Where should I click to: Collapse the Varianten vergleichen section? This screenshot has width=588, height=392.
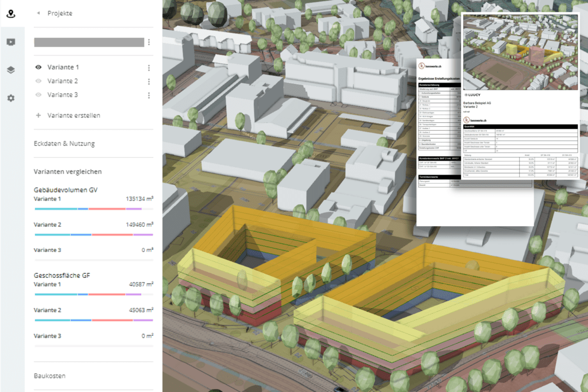pos(68,172)
